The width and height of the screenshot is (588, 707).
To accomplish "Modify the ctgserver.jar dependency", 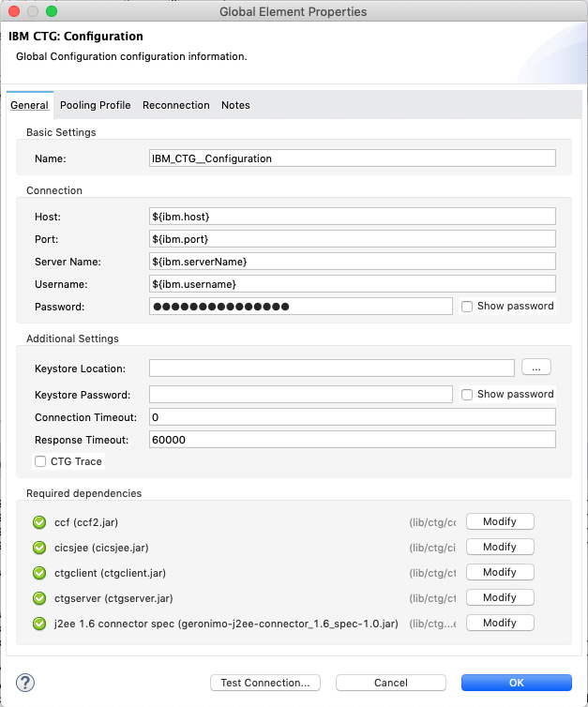I will (499, 597).
